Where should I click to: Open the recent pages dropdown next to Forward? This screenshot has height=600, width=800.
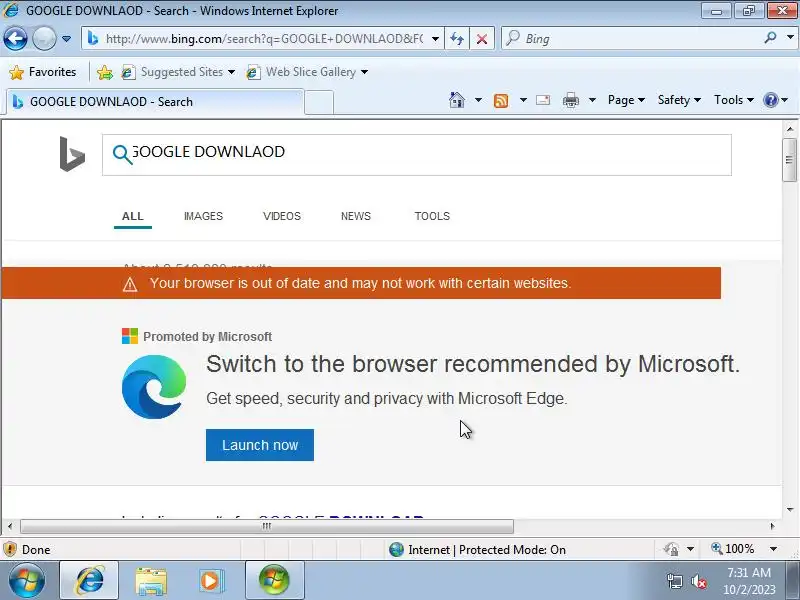[66, 39]
